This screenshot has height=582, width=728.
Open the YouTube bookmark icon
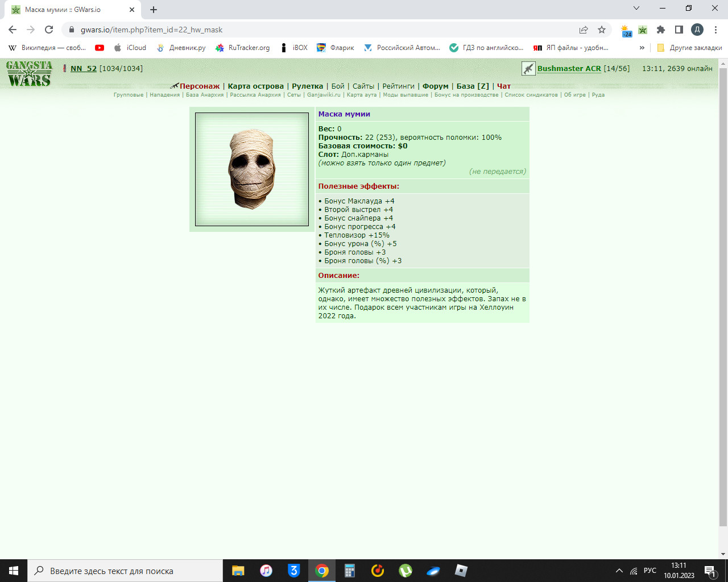[100, 48]
